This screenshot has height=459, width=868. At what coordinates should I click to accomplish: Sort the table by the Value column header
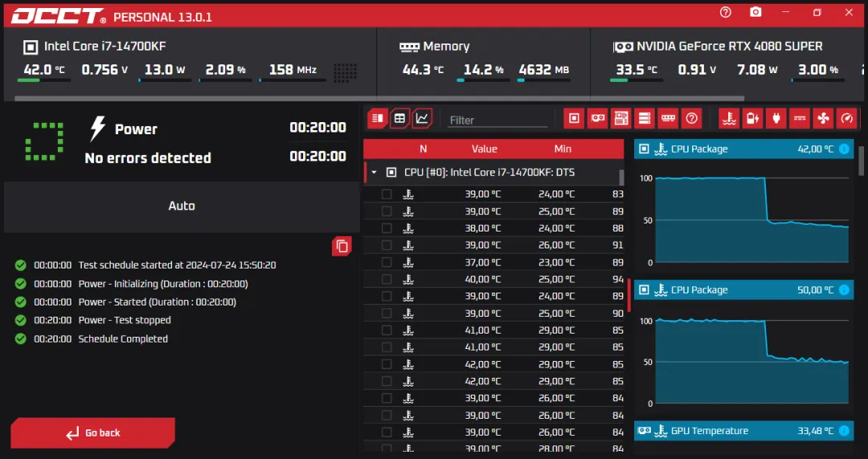[484, 149]
